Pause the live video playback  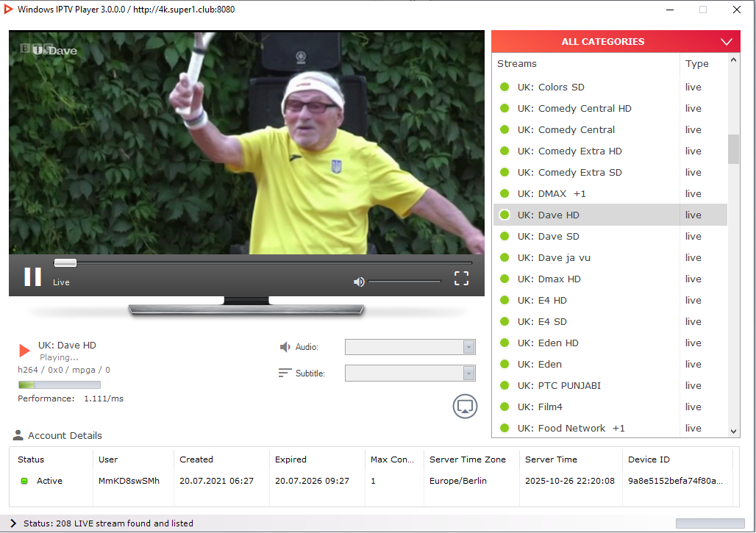pos(32,276)
